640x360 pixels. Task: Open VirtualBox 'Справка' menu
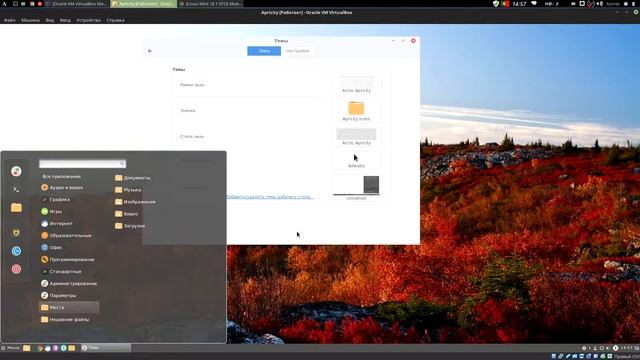pyautogui.click(x=116, y=20)
